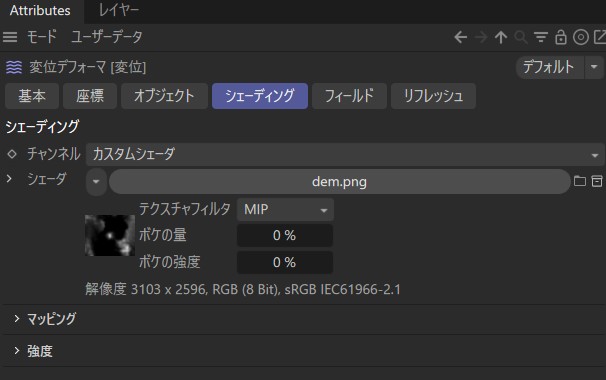The height and width of the screenshot is (380, 606).
Task: Select the フィールド tab
Action: pos(349,96)
